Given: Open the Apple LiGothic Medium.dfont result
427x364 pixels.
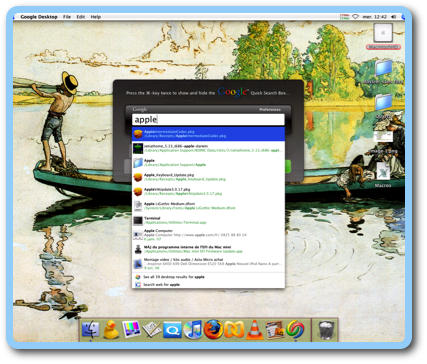Looking at the screenshot, I should (x=209, y=206).
